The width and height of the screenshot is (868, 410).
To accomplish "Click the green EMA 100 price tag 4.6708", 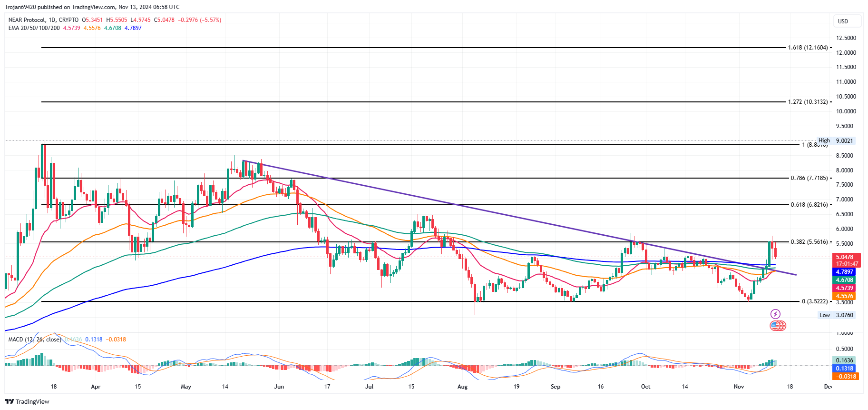I will [845, 280].
